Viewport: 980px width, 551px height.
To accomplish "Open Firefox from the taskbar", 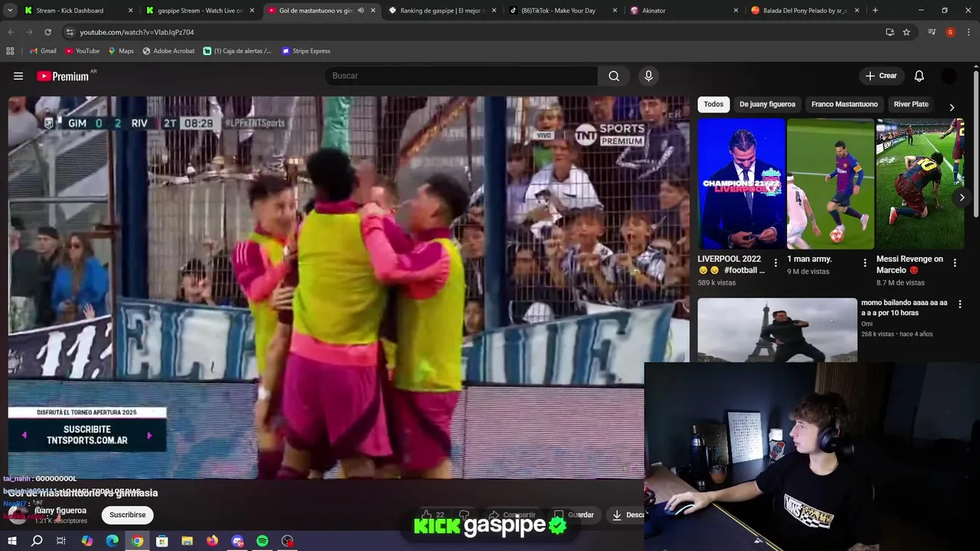I will pyautogui.click(x=212, y=541).
